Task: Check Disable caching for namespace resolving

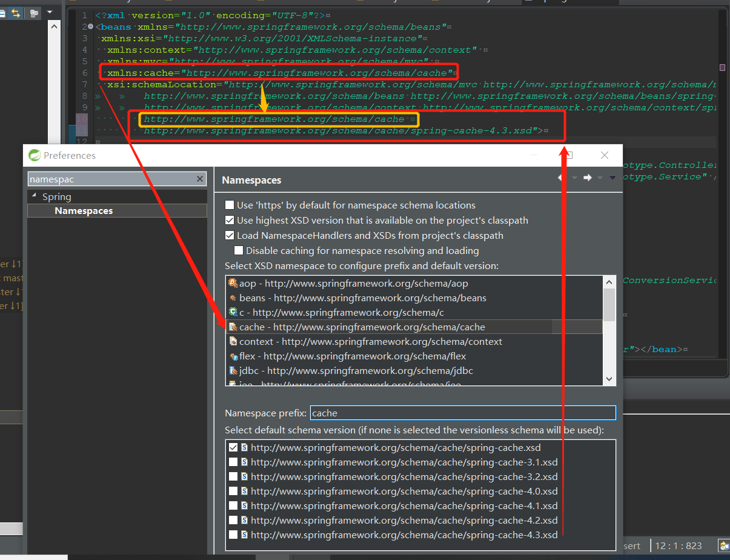Action: pyautogui.click(x=239, y=250)
